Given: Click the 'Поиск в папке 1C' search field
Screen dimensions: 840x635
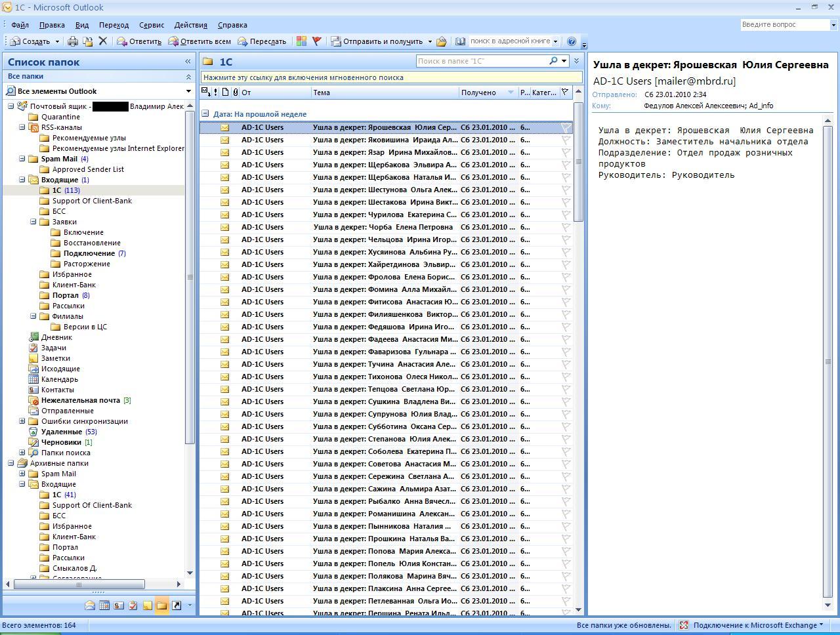Looking at the screenshot, I should click(482, 61).
